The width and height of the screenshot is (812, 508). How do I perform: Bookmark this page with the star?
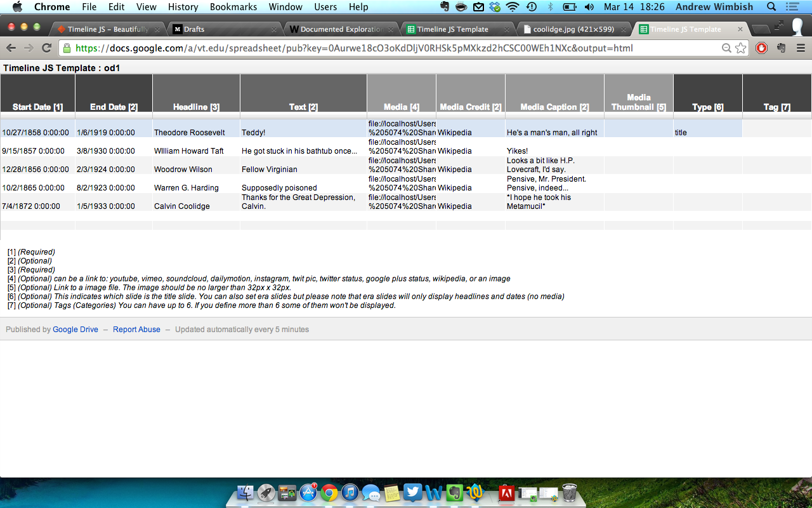coord(740,48)
